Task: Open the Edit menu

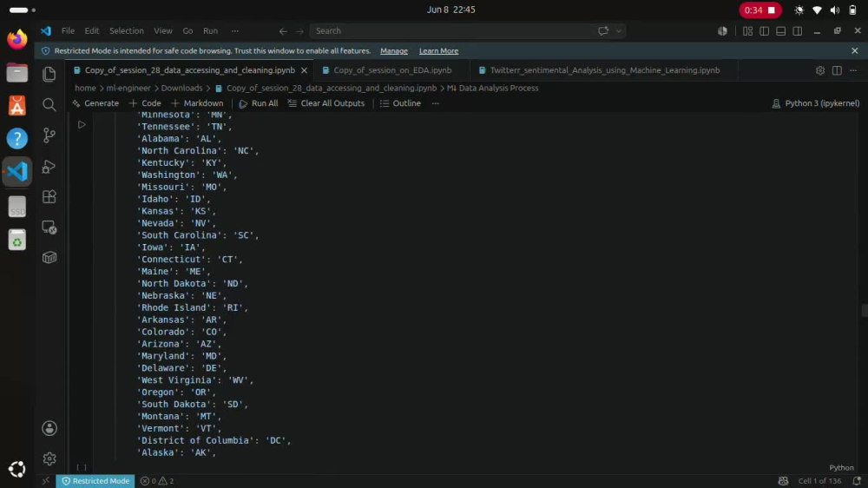Action: (x=92, y=31)
